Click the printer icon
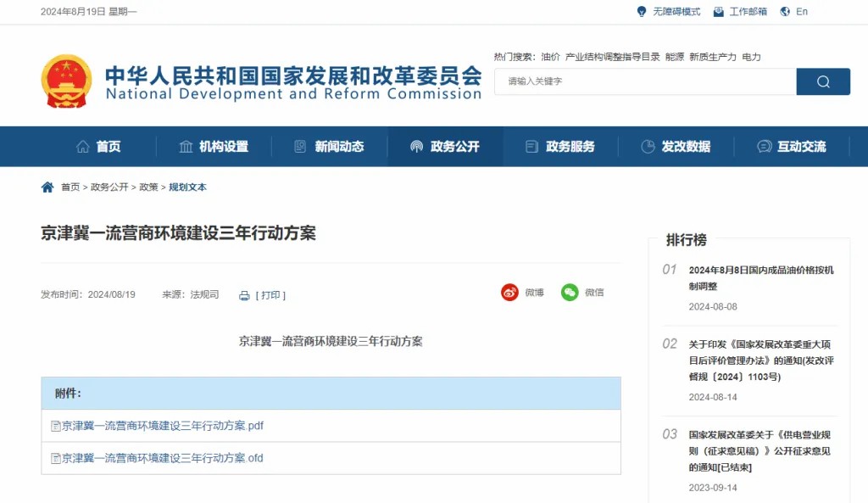This screenshot has width=868, height=503. (x=244, y=295)
